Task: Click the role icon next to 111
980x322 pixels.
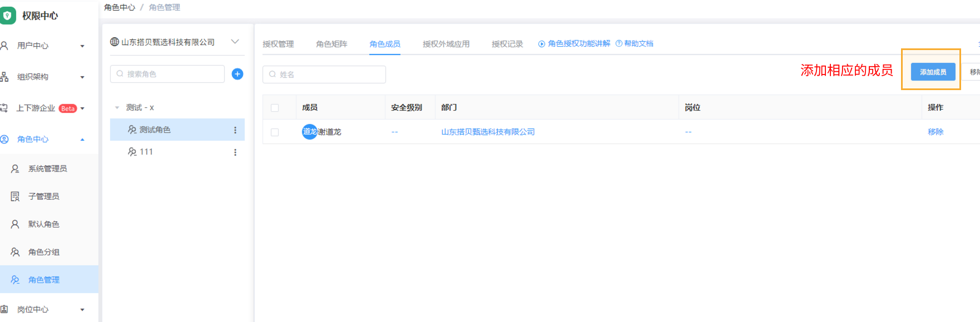Action: (x=132, y=152)
